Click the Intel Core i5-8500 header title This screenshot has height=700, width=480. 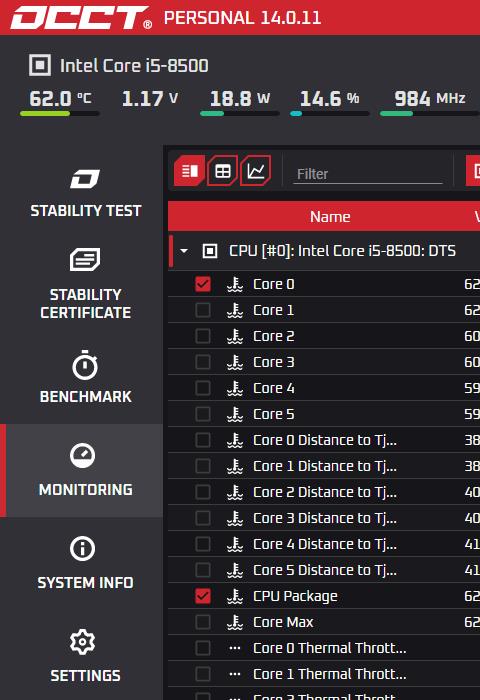pos(134,66)
